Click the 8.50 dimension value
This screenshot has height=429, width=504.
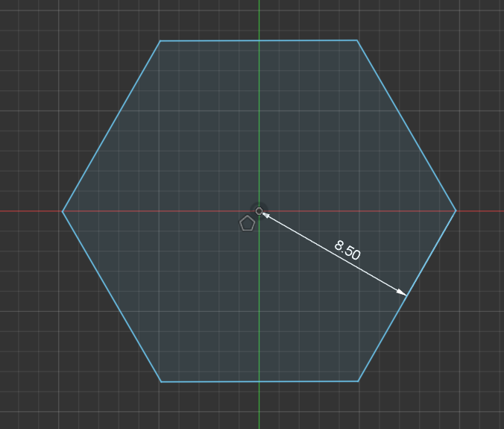pyautogui.click(x=347, y=251)
